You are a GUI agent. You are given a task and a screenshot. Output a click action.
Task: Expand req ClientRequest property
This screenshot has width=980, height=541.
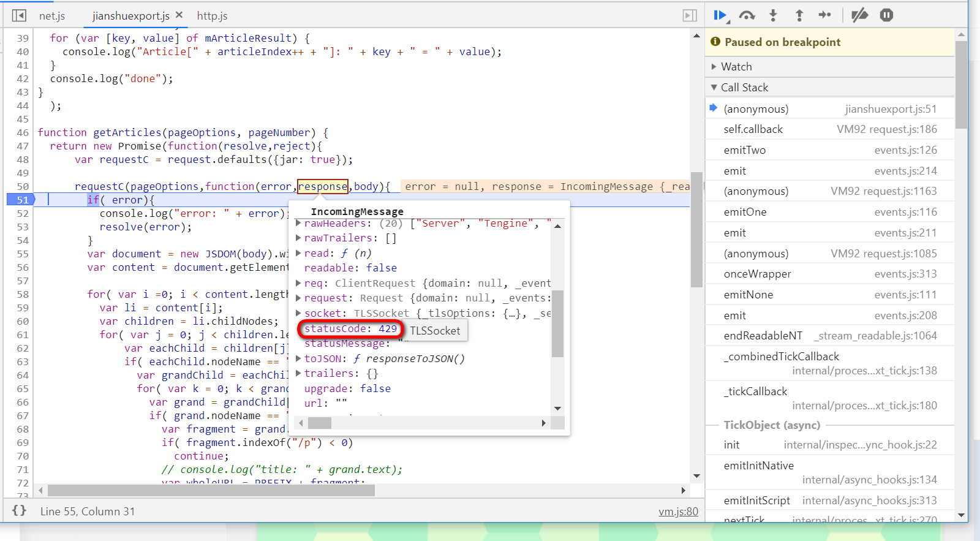coord(298,282)
